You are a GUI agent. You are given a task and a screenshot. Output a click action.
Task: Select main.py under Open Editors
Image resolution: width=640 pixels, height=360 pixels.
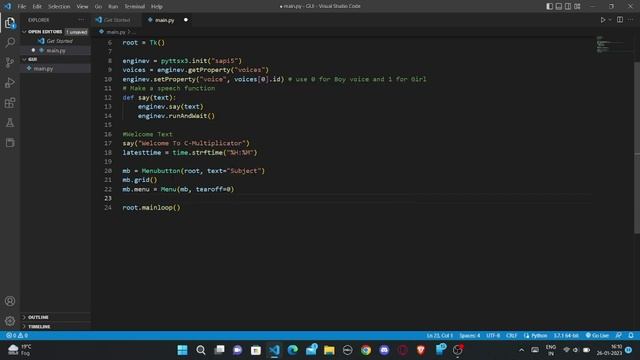56,50
